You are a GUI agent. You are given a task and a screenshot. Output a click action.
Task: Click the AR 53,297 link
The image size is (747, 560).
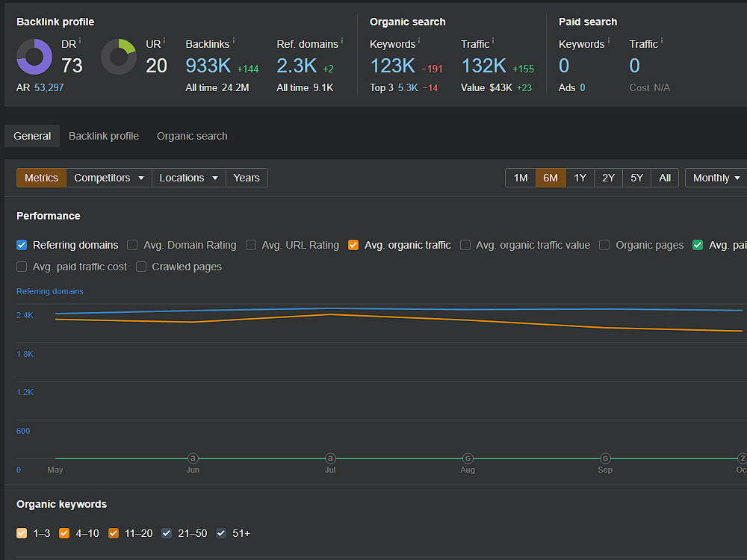pos(49,87)
